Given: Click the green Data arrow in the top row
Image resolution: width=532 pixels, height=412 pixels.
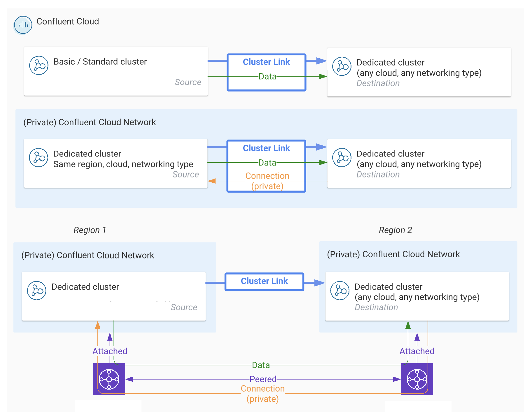Looking at the screenshot, I should click(x=267, y=76).
